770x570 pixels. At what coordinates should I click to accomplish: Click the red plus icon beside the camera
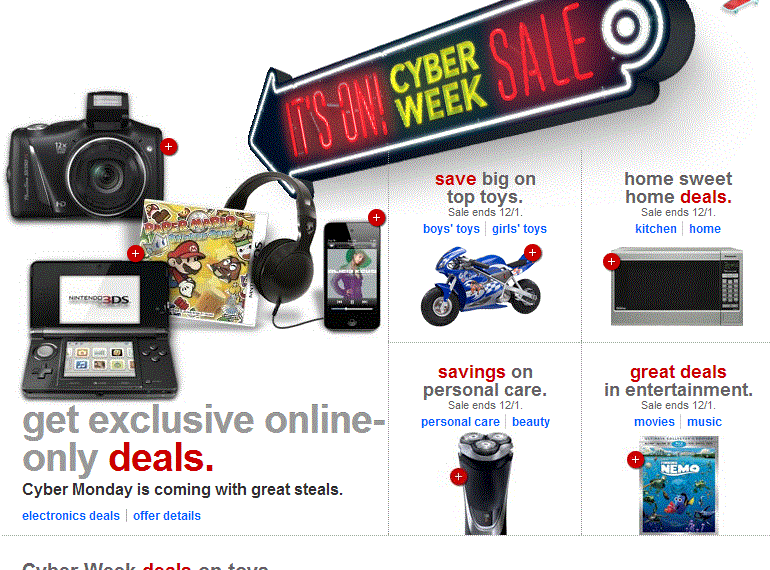(168, 147)
